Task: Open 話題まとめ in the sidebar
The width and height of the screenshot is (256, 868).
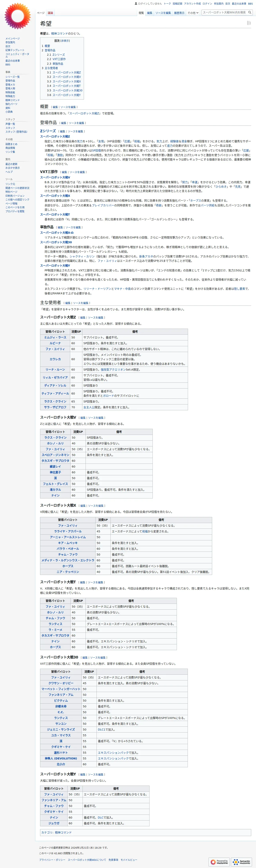Action: 11,144
